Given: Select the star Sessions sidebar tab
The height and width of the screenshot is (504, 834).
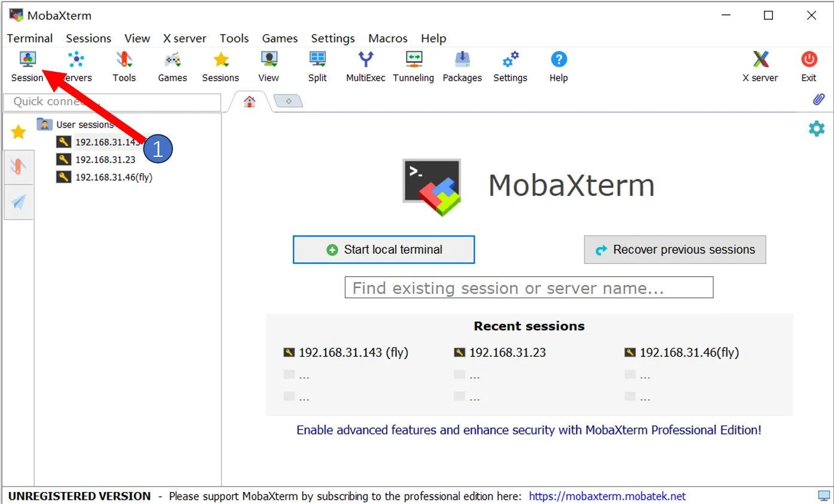Looking at the screenshot, I should [19, 132].
